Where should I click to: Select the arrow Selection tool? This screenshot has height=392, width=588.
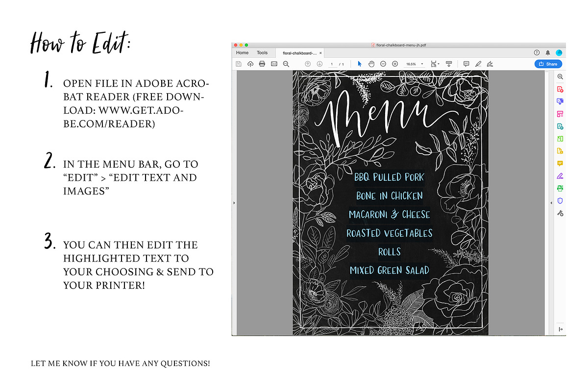pyautogui.click(x=360, y=64)
